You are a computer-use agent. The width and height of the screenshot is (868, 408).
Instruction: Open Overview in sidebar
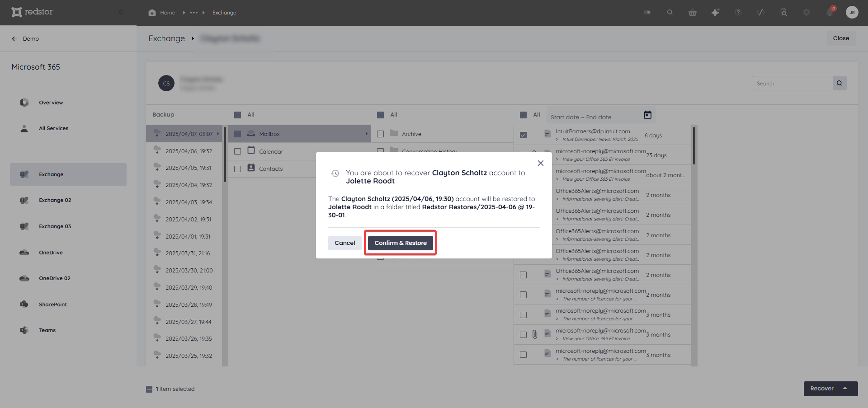tap(51, 103)
